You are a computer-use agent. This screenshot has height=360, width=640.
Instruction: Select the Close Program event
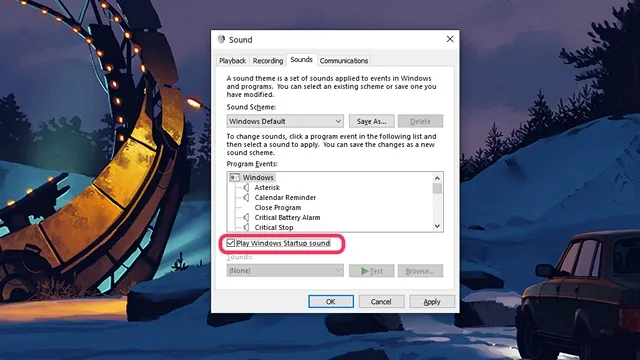pyautogui.click(x=278, y=208)
